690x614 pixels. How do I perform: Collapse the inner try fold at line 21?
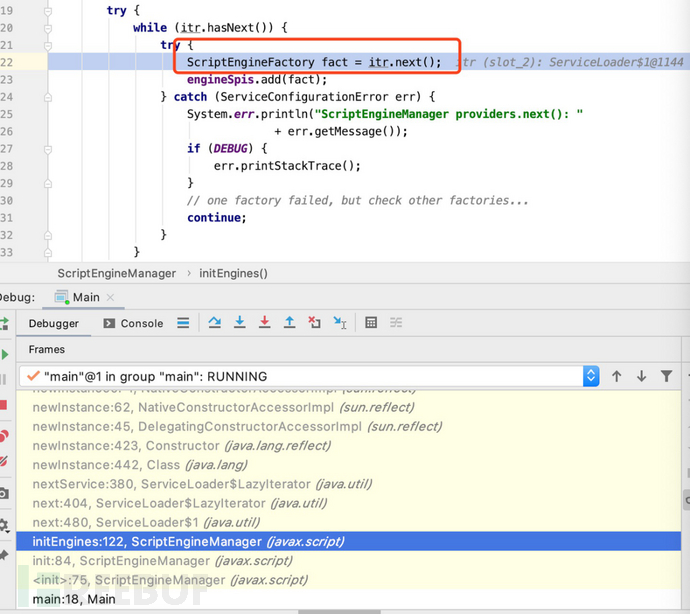coord(48,45)
